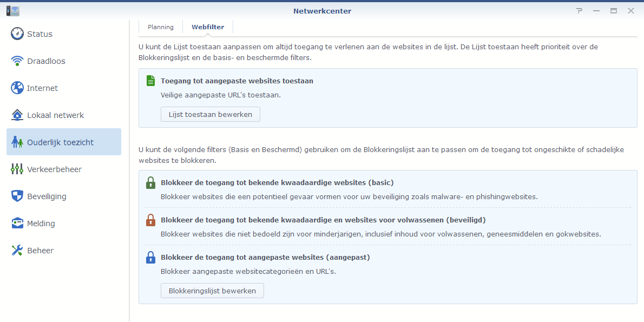Screen dimensions: 644x322
Task: Select the Ouderlijk toezicht parental control icon
Action: tap(17, 142)
